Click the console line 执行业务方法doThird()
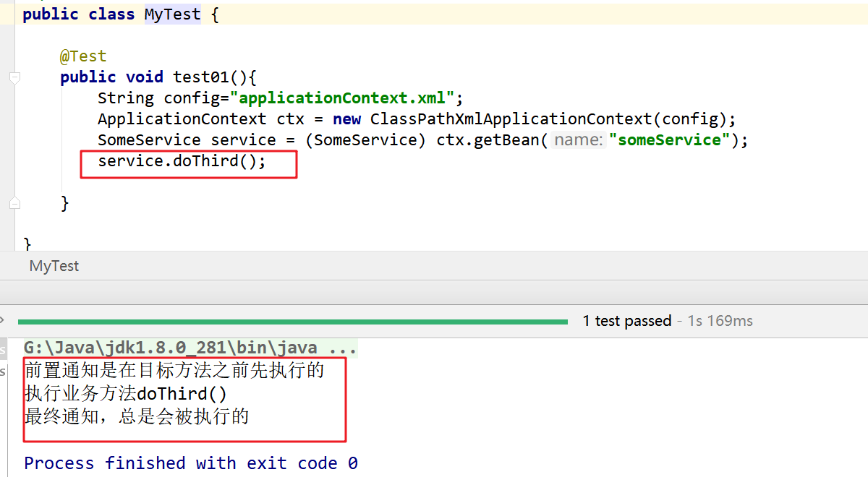 (x=125, y=394)
